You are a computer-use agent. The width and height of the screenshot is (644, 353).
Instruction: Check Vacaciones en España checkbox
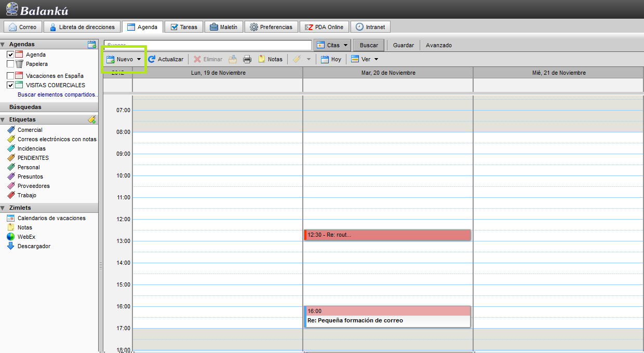click(10, 76)
